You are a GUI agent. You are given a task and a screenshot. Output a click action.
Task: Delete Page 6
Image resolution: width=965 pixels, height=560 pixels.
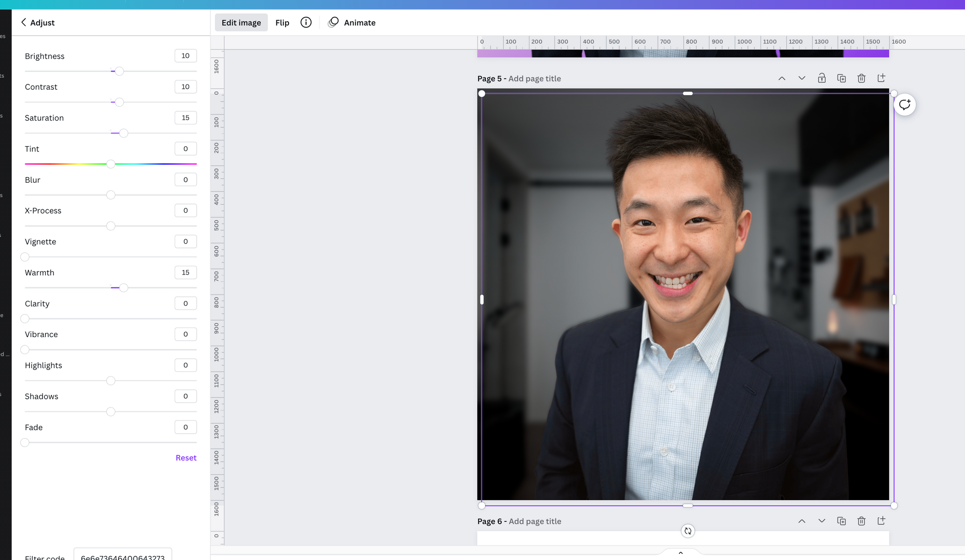pos(861,521)
